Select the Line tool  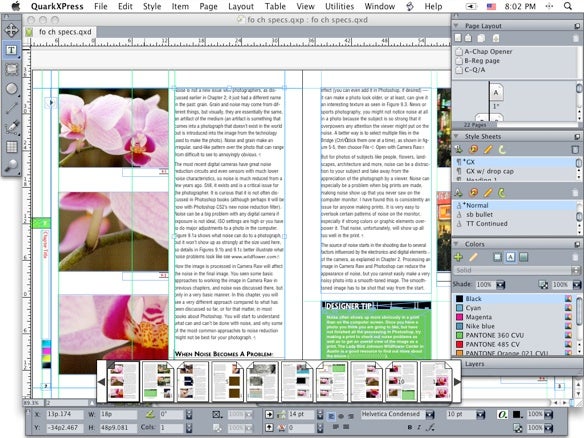click(x=11, y=108)
